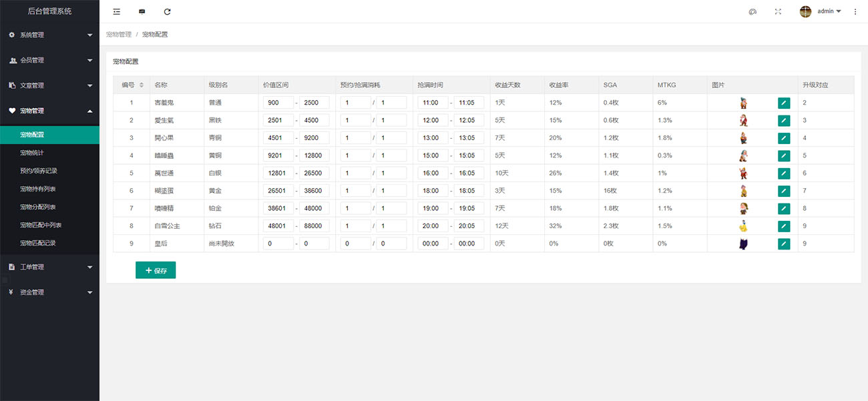
Task: Click minimum value field for 爱生气 row
Action: coord(278,120)
